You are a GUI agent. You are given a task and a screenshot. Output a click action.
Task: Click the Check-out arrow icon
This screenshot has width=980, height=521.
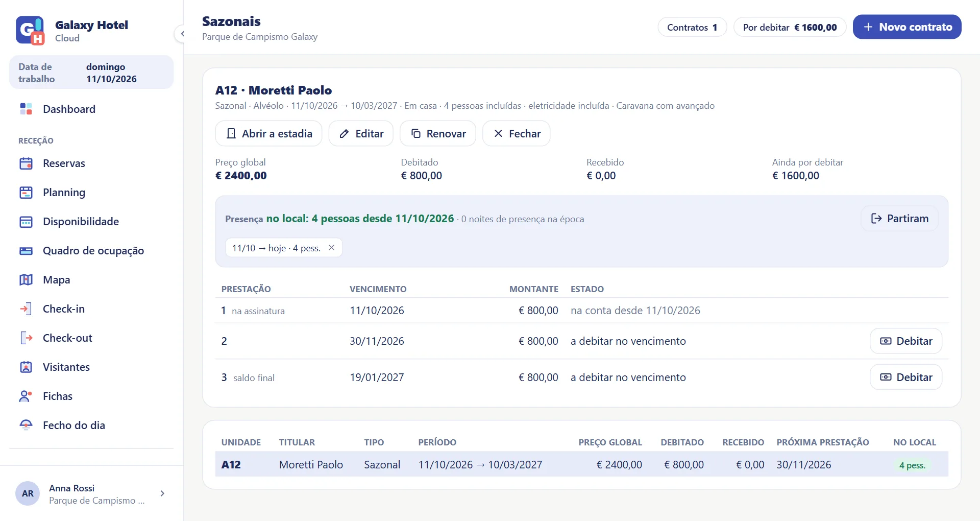(x=26, y=338)
